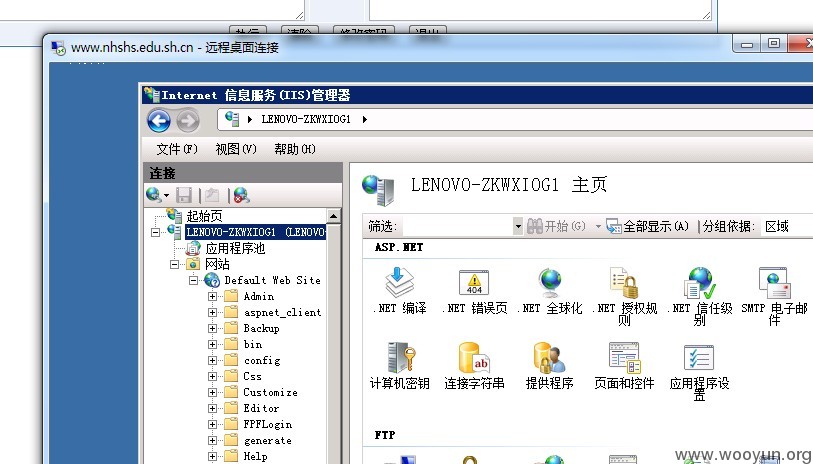This screenshot has width=813, height=464.
Task: Click the 筛选 filter input field
Action: (x=457, y=226)
